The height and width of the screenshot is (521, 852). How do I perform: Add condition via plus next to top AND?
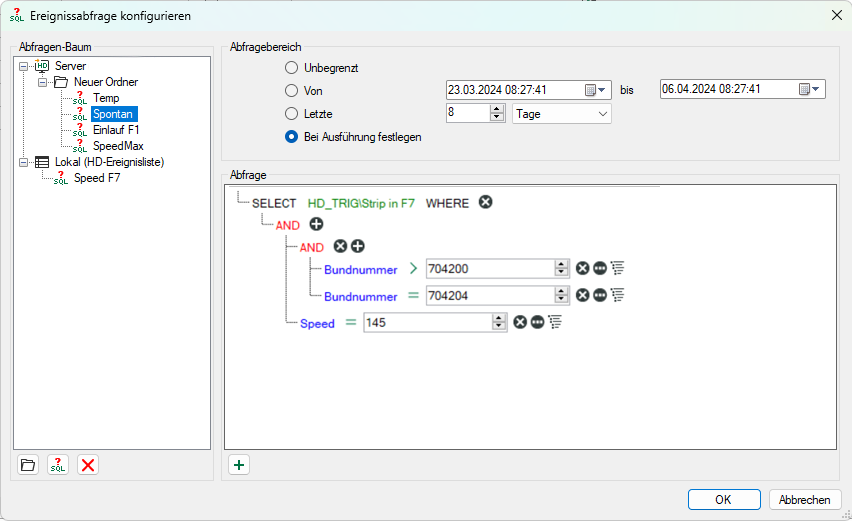coord(316,226)
